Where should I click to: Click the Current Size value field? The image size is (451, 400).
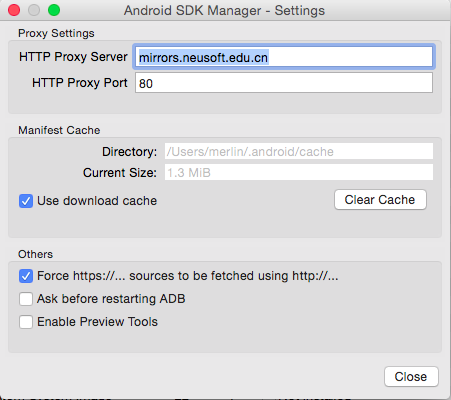tap(299, 172)
